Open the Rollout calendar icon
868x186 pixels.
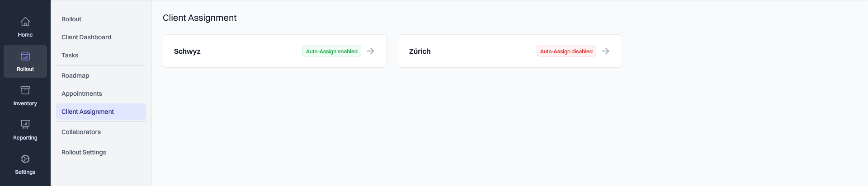click(25, 56)
